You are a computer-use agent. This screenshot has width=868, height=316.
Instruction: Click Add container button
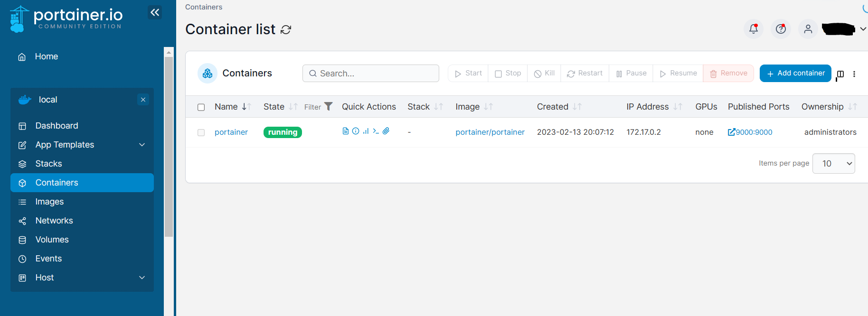795,73
